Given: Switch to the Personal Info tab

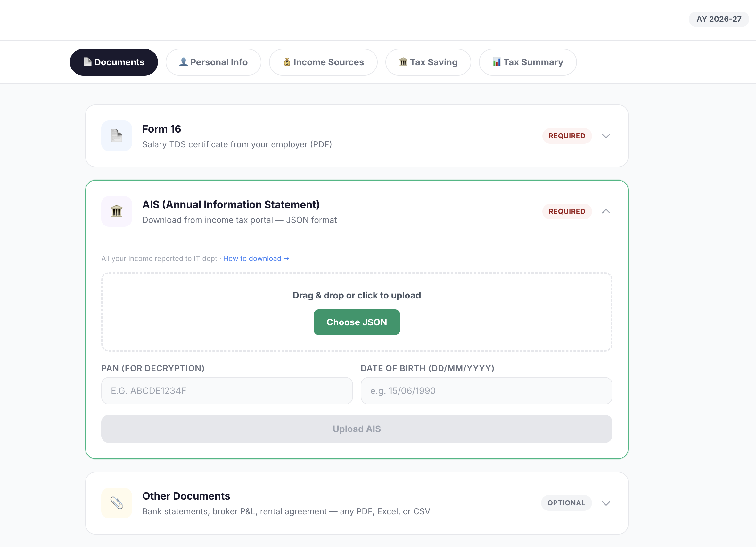Looking at the screenshot, I should (x=213, y=62).
